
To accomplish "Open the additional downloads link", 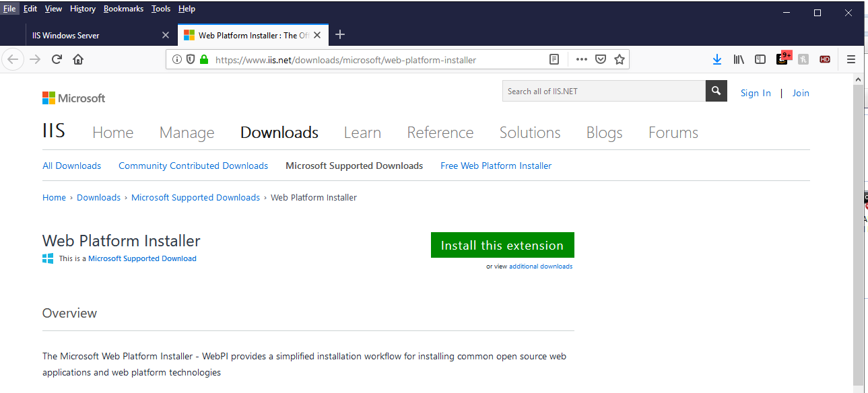I will coord(541,266).
